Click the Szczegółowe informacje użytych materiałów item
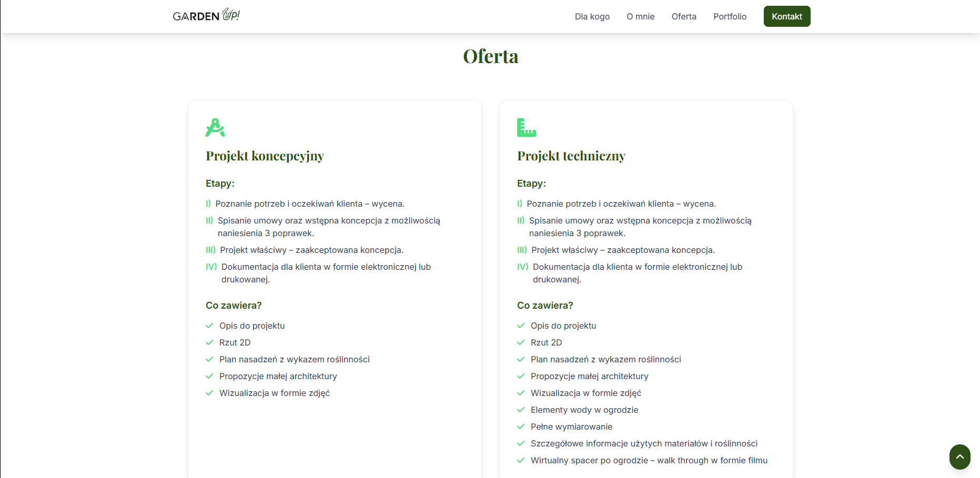 pyautogui.click(x=644, y=444)
